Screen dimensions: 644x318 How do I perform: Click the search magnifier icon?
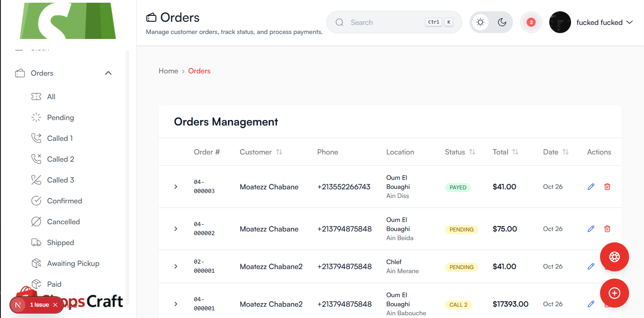pyautogui.click(x=339, y=22)
